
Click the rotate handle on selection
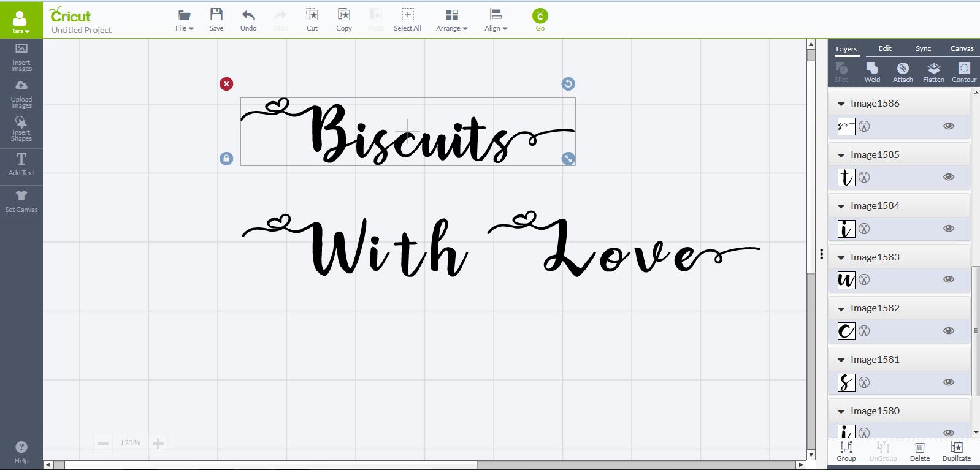(x=568, y=84)
